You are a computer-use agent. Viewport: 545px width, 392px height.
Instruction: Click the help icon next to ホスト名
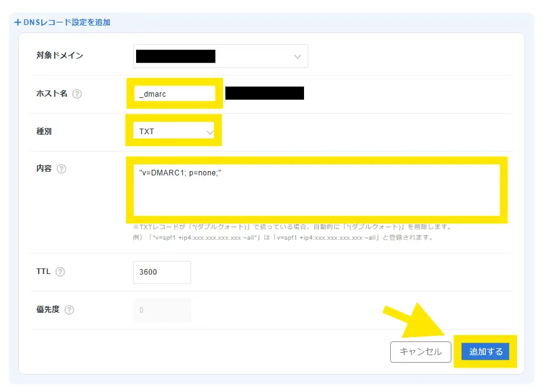(77, 94)
